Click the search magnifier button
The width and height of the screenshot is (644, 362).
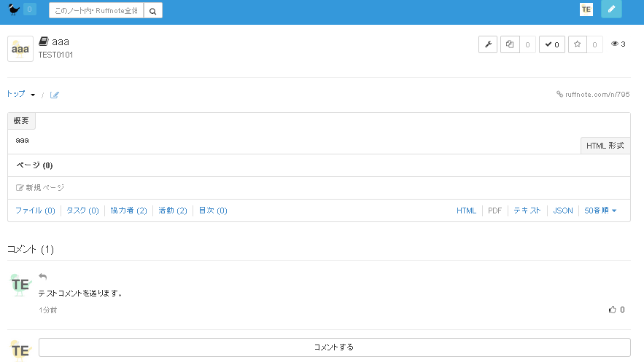(x=152, y=11)
